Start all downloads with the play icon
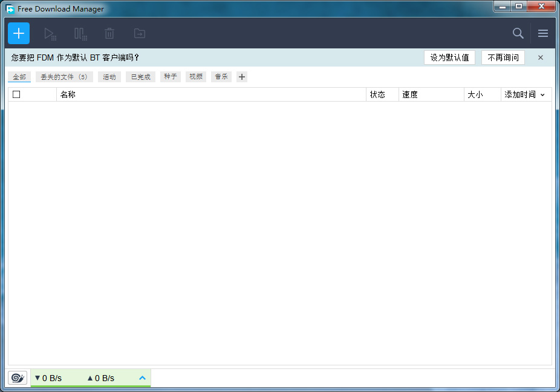 click(x=50, y=34)
